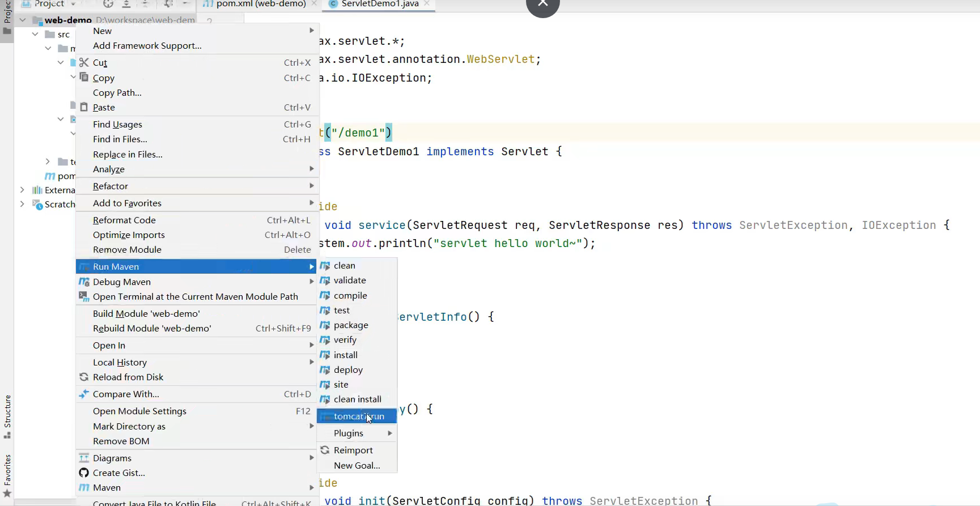Choose the clean install goal
Image resolution: width=980 pixels, height=506 pixels.
tap(357, 399)
